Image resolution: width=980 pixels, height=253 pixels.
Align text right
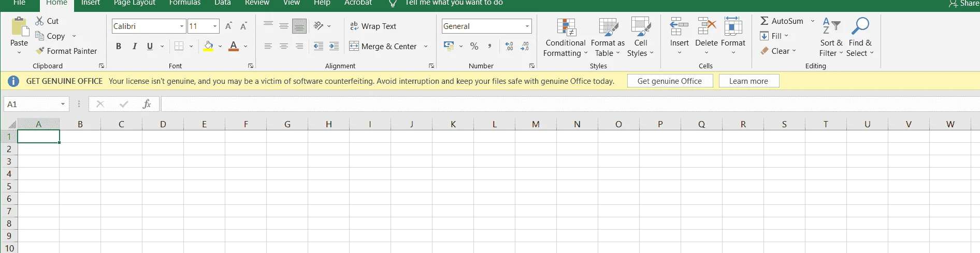pos(299,46)
